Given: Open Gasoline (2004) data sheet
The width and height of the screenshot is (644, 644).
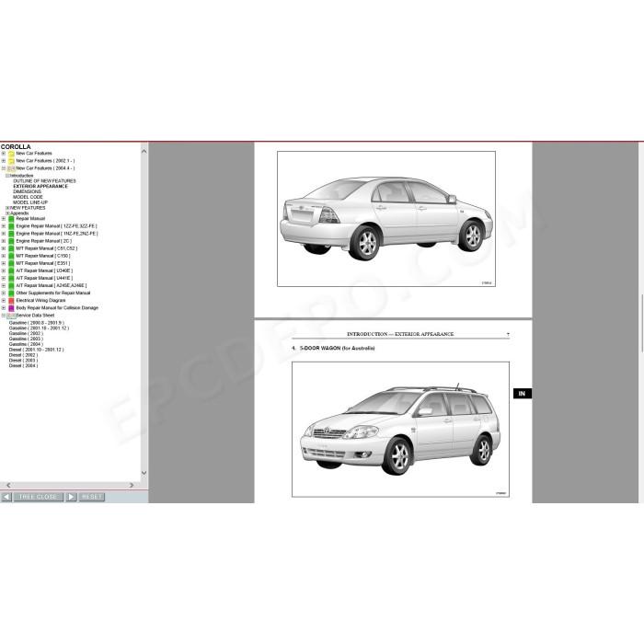Looking at the screenshot, I should point(26,345).
